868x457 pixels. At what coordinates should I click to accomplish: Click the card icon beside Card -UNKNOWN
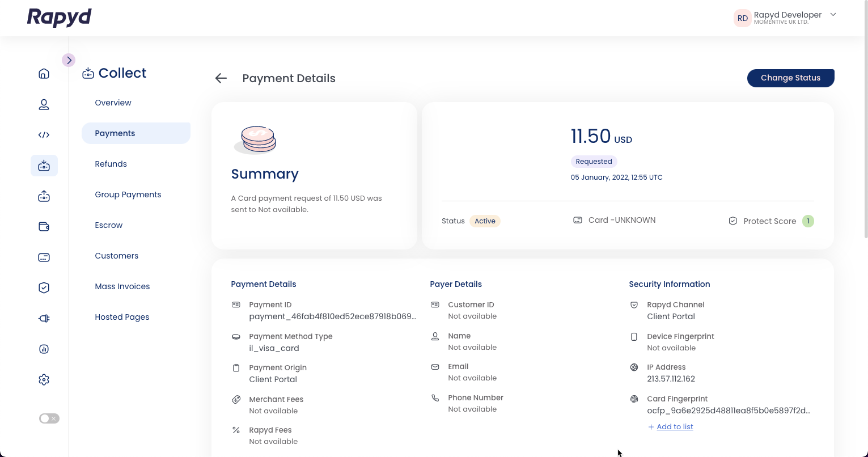[578, 220]
